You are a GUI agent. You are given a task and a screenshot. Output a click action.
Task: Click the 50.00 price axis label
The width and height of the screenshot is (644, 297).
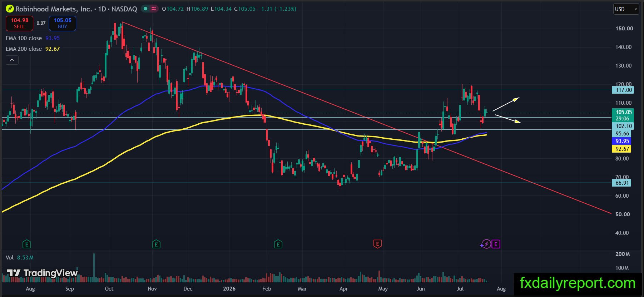622,214
